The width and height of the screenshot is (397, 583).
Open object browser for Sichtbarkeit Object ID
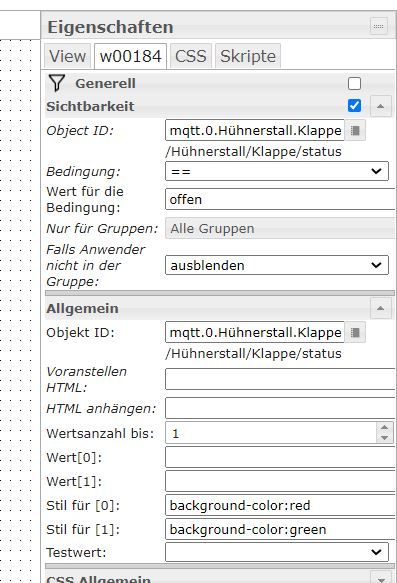click(x=355, y=131)
